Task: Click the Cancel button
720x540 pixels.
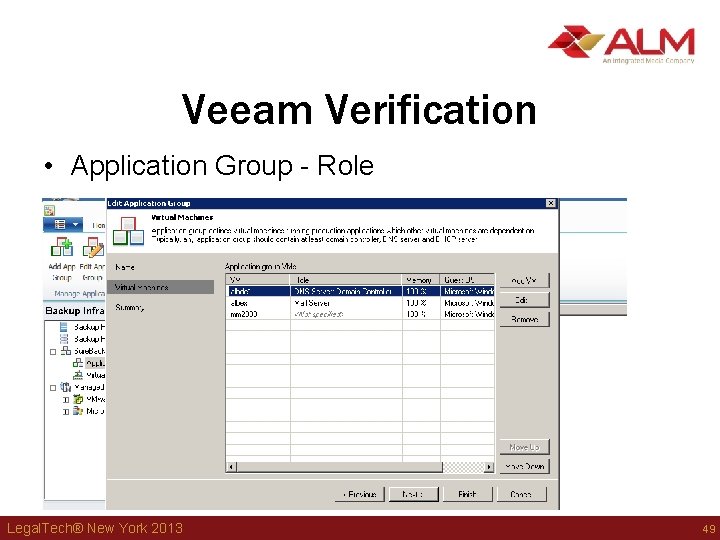Action: (521, 494)
